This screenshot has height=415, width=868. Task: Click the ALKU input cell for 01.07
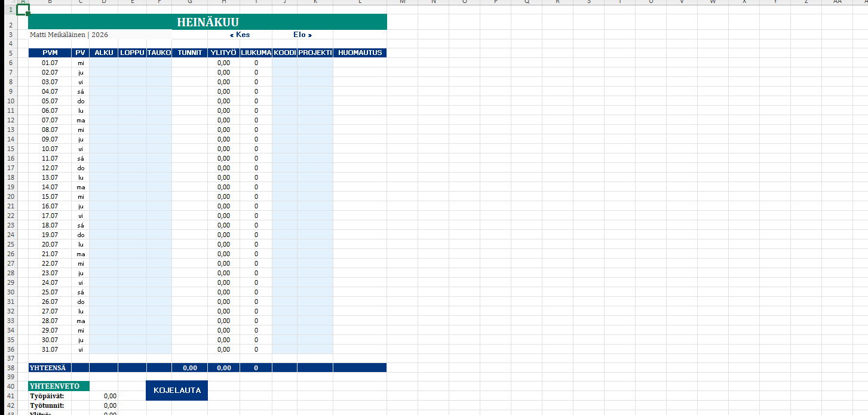pos(103,63)
